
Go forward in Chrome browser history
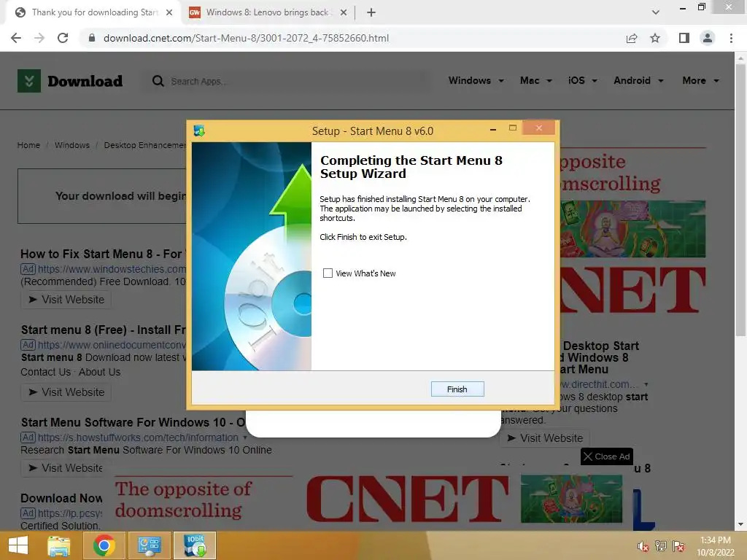[39, 38]
